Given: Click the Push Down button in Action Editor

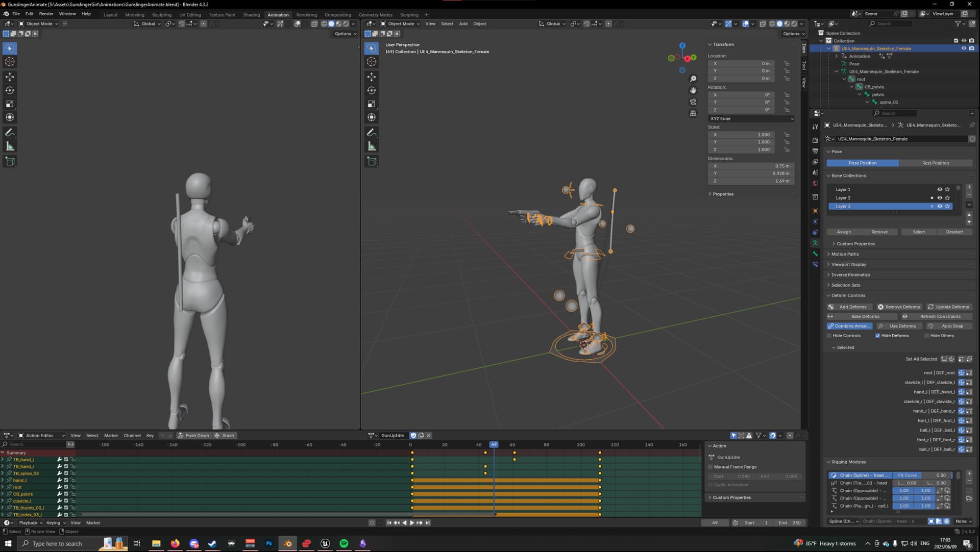Looking at the screenshot, I should tap(193, 436).
